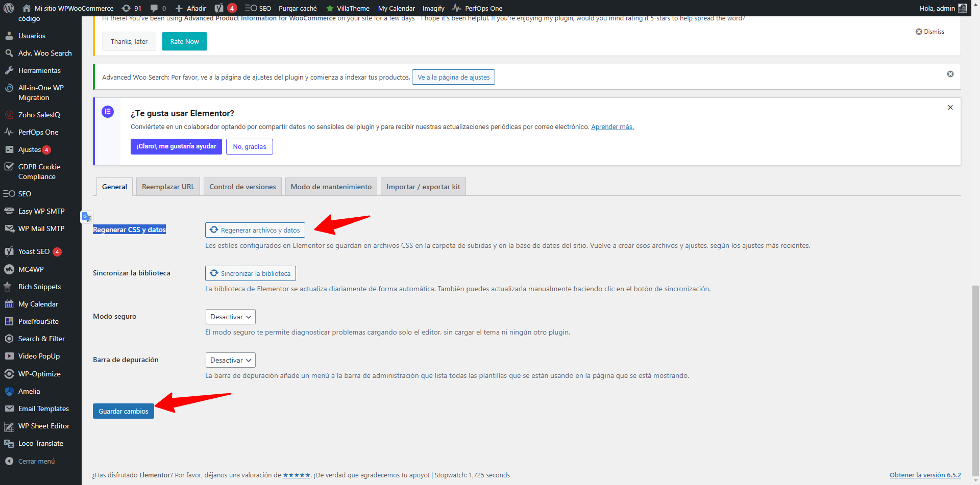
Task: Dismiss the Advanced Woo Search notice
Action: click(x=950, y=74)
